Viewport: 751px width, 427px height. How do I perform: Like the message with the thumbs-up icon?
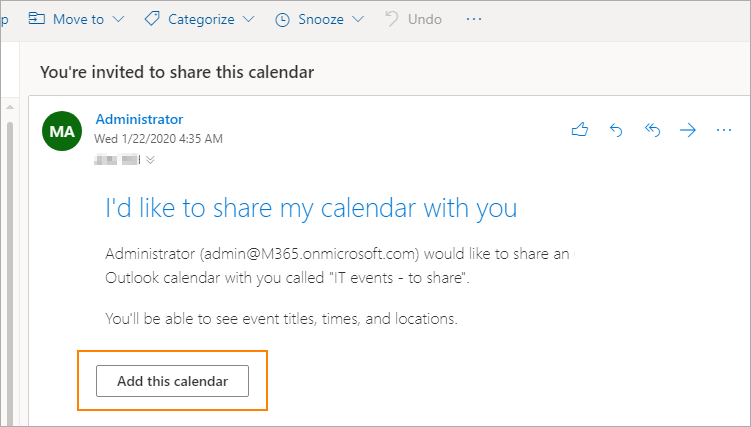[579, 130]
